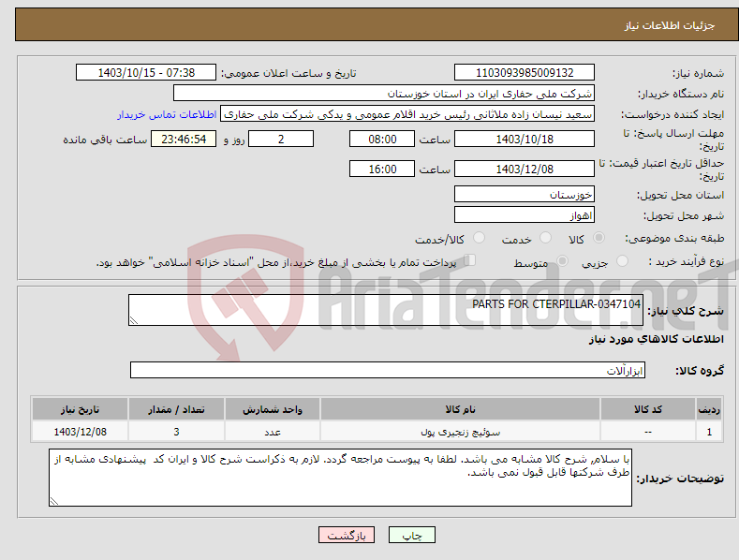The height and width of the screenshot is (560, 739).
Task: Click the بازگشت back button
Action: 347,535
